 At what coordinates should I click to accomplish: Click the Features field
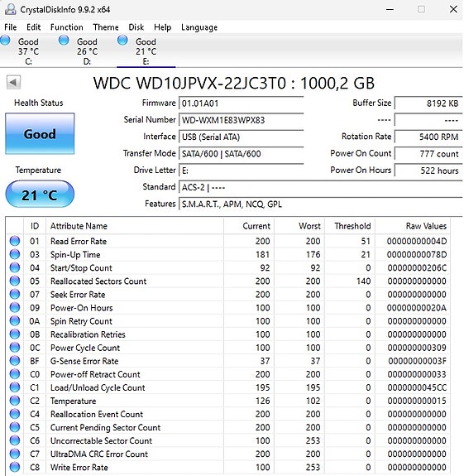321,204
